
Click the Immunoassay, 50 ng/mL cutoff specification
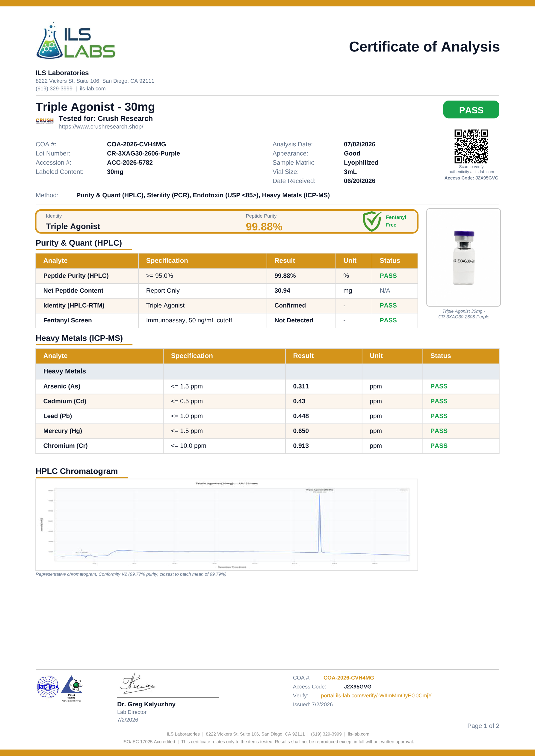coord(189,320)
